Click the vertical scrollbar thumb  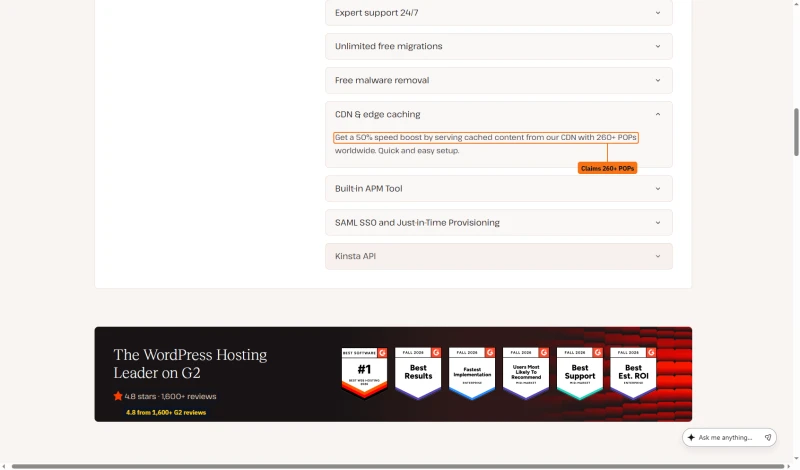click(x=796, y=132)
